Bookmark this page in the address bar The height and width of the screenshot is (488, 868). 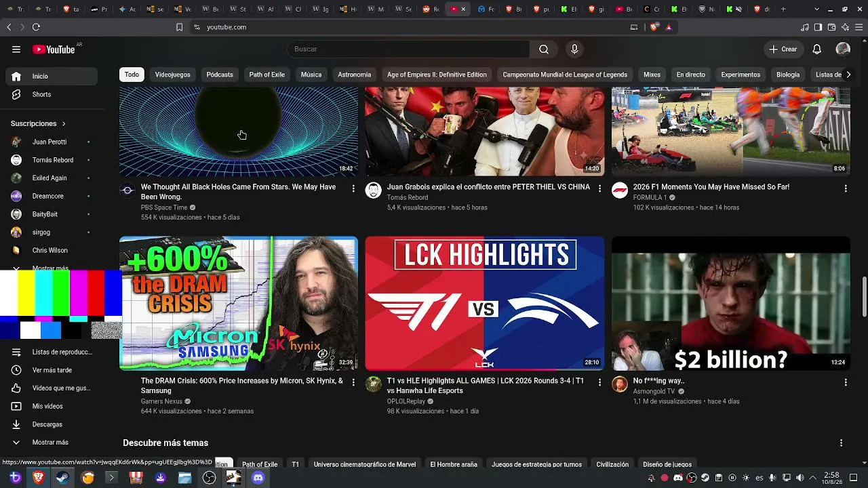pyautogui.click(x=179, y=27)
